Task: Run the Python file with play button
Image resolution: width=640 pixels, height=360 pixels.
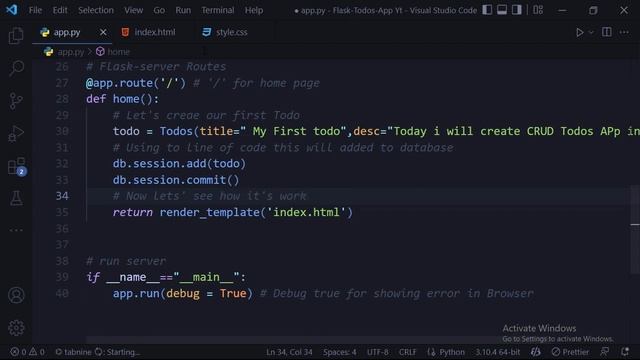Action: 579,32
